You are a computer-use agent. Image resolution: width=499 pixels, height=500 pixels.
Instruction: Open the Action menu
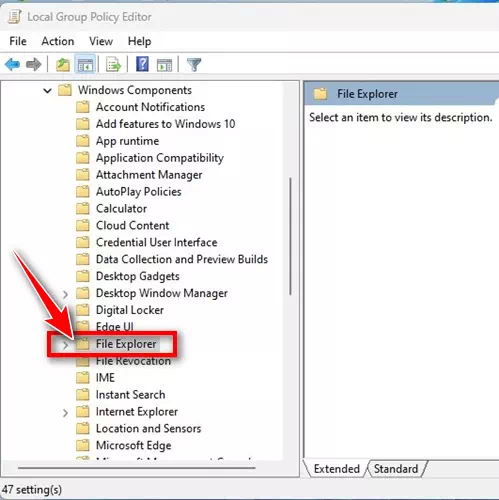click(58, 41)
